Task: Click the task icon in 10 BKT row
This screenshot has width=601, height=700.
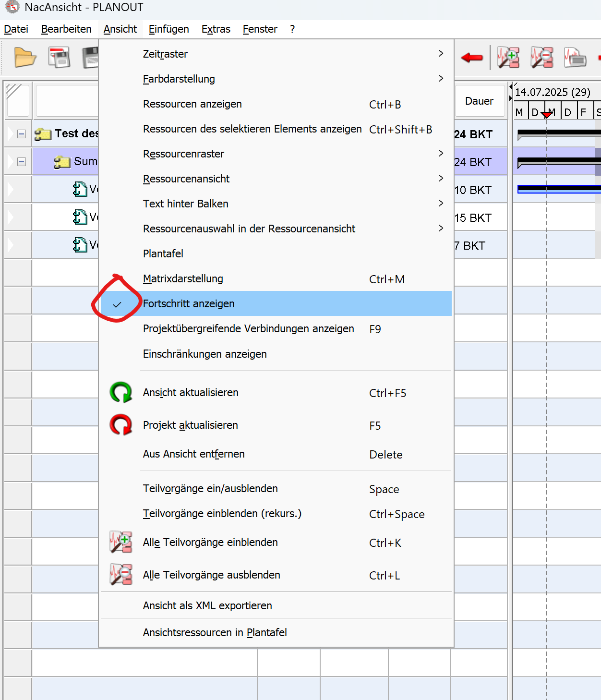Action: (80, 189)
